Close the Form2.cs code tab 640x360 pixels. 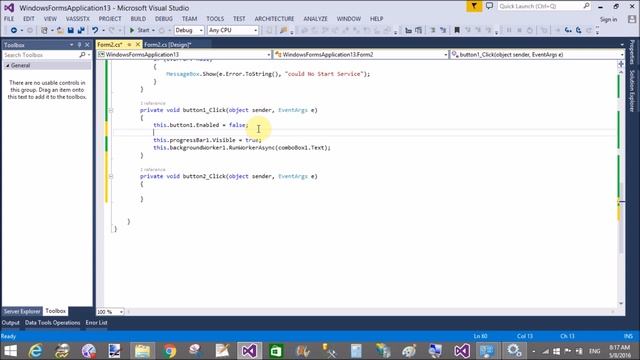(x=138, y=44)
